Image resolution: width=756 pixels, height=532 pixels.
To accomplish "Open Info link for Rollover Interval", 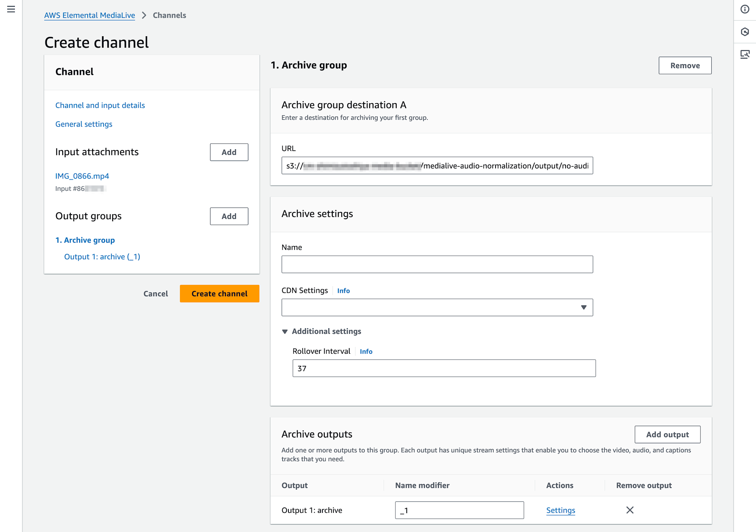I will tap(366, 351).
